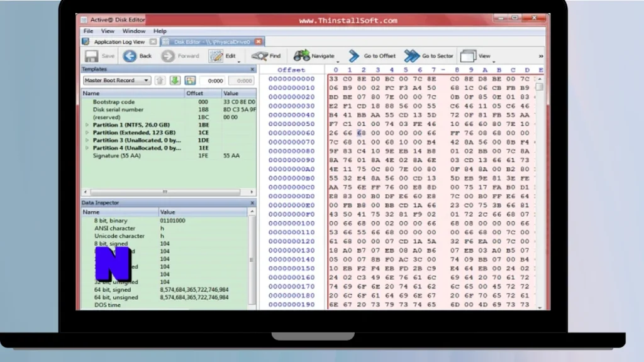644x362 pixels.
Task: Close the Disk Editor PhysicalDrive0 tab
Action: tap(258, 42)
